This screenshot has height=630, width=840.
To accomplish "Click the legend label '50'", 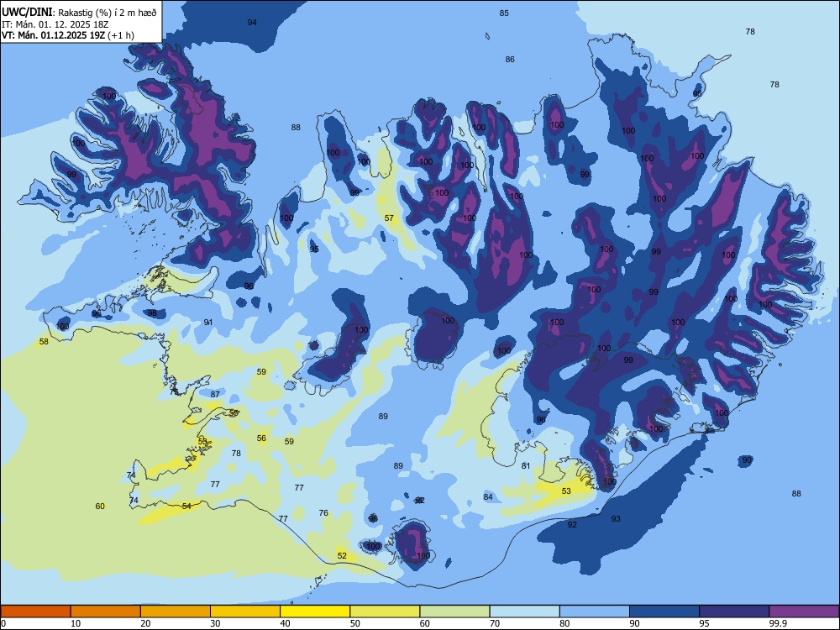I will (x=354, y=623).
